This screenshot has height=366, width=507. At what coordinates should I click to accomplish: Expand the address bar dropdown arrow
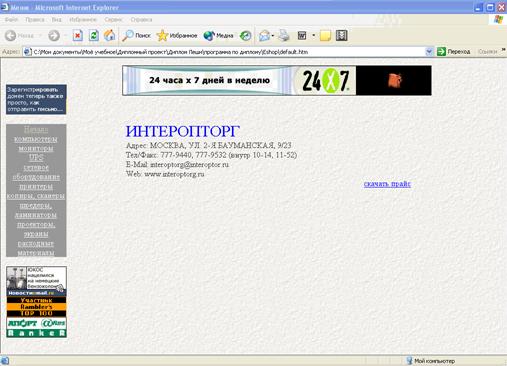(x=429, y=52)
